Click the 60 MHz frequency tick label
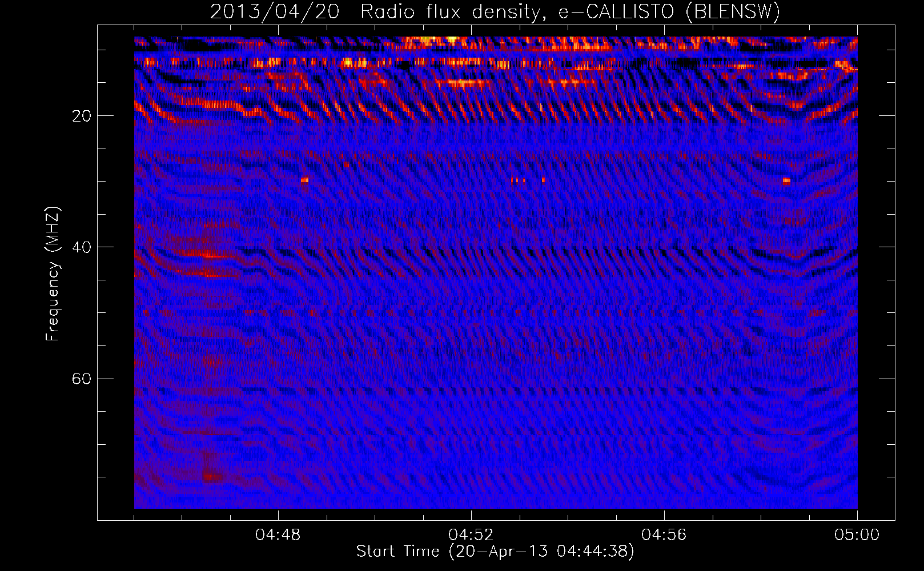 (82, 379)
